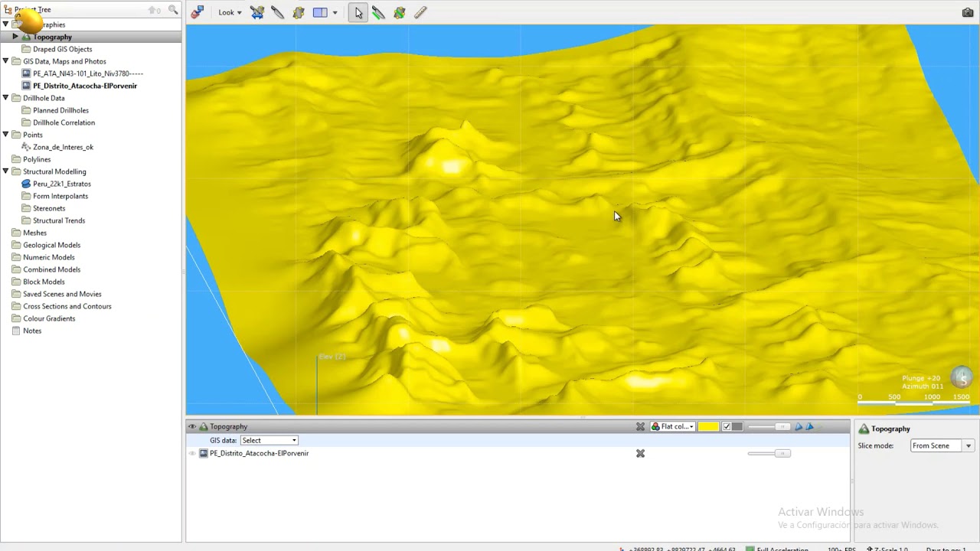Open the Planned Drillholes folder
The width and height of the screenshot is (980, 551).
[60, 110]
